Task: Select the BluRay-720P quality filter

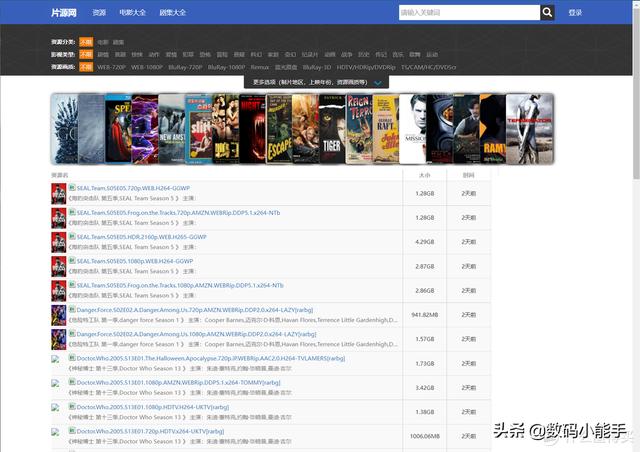Action: click(187, 67)
